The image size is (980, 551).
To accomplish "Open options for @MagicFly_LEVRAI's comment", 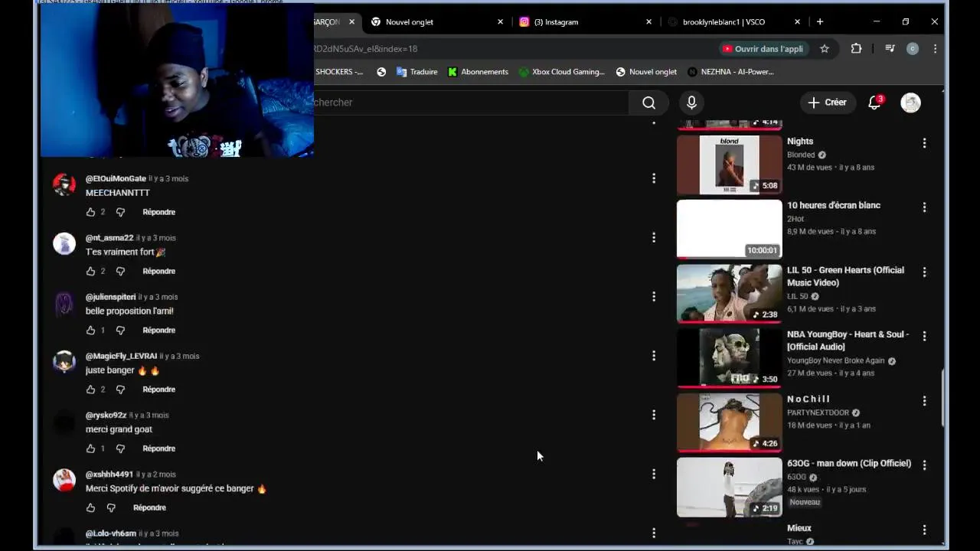I will click(x=654, y=356).
